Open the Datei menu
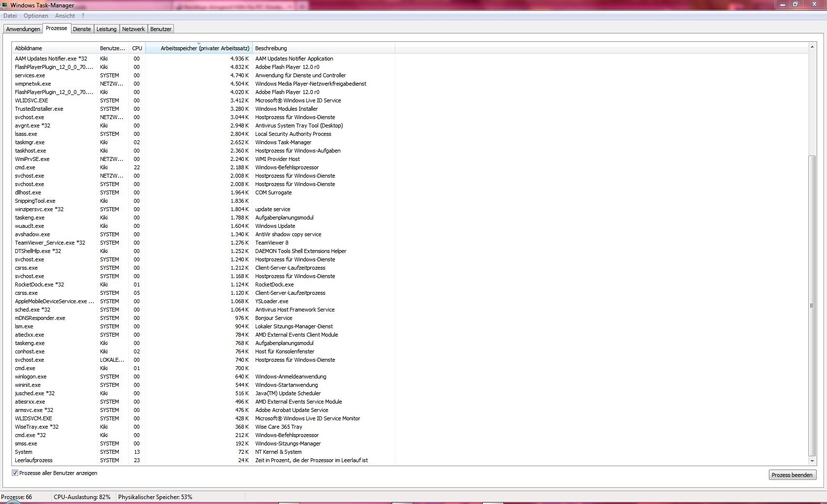The width and height of the screenshot is (827, 504). click(x=10, y=16)
